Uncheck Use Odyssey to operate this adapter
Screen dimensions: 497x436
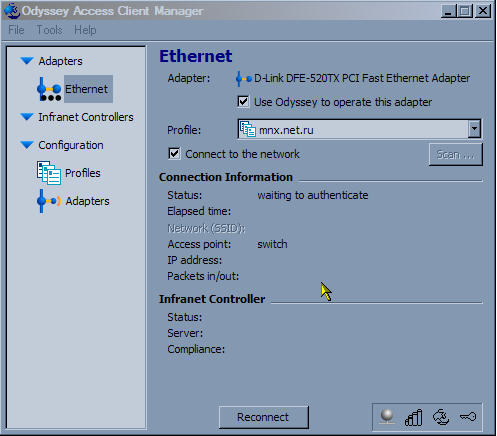point(243,101)
